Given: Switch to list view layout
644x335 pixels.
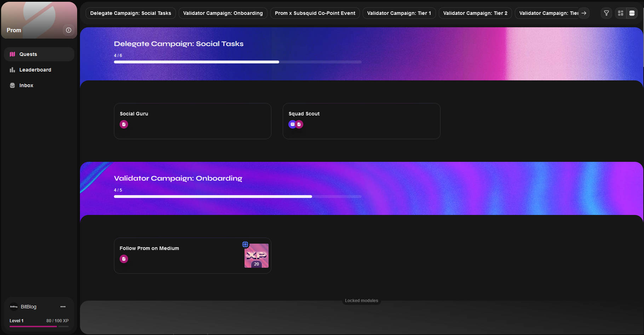Looking at the screenshot, I should tap(632, 13).
